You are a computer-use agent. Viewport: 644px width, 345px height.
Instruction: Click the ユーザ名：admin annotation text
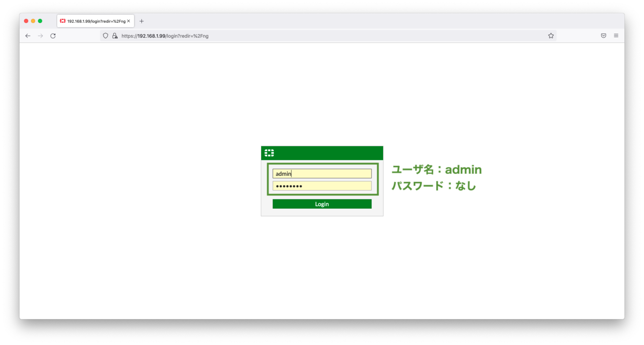point(436,170)
